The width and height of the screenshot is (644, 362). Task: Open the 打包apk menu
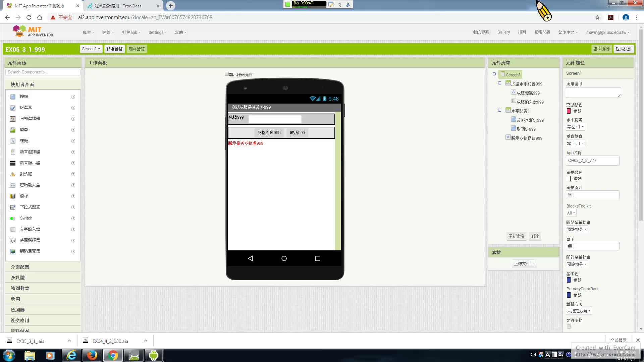pyautogui.click(x=131, y=33)
